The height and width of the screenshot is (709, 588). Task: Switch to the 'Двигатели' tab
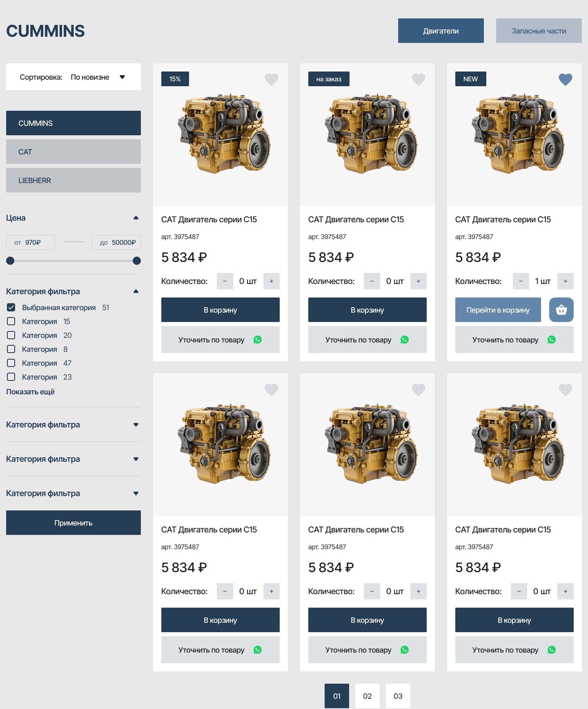[441, 31]
